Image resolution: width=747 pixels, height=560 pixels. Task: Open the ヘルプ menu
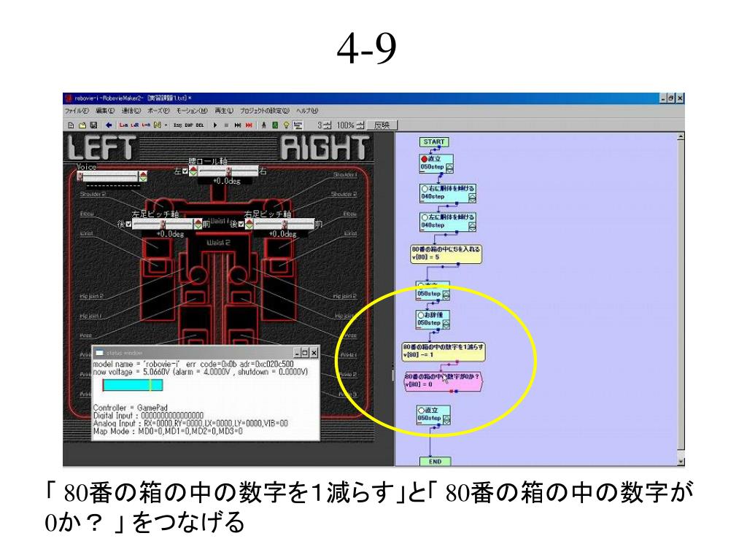pyautogui.click(x=307, y=111)
